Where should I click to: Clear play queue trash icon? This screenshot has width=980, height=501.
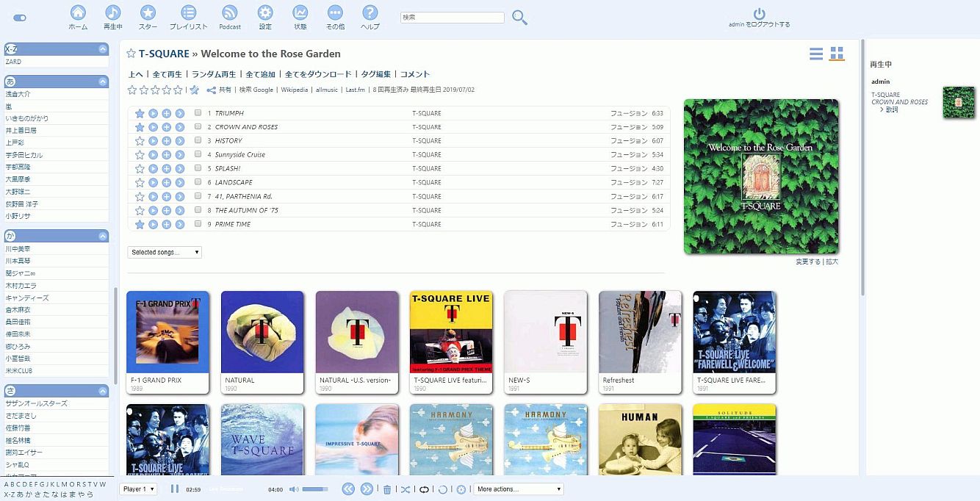387,489
